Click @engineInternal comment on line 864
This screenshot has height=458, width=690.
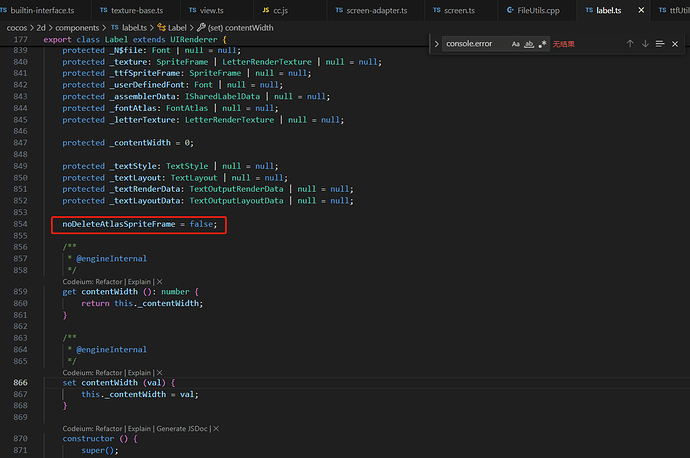click(x=111, y=350)
